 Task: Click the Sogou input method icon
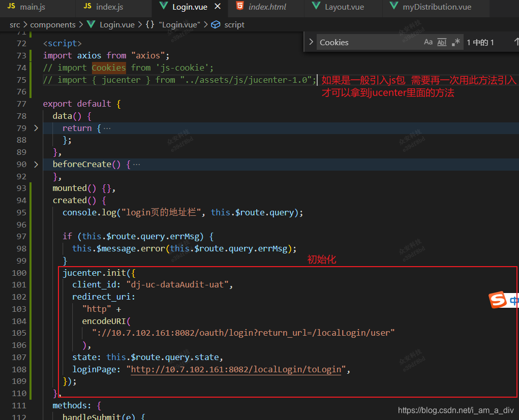point(498,300)
